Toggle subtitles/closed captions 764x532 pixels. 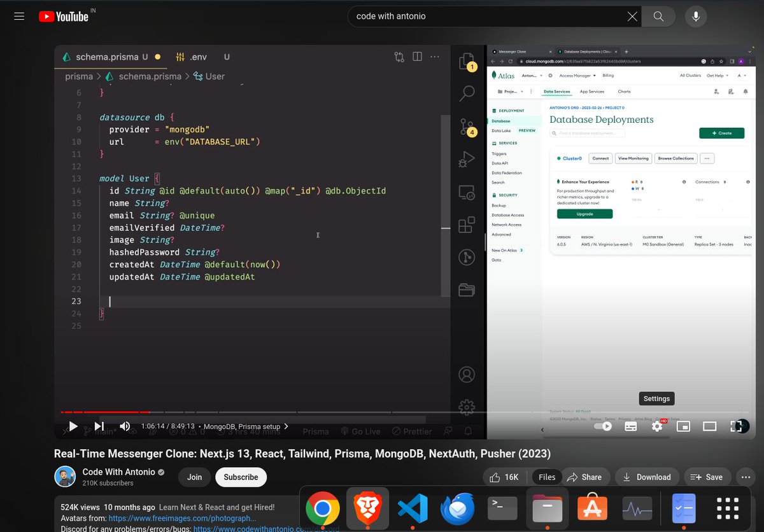point(630,426)
